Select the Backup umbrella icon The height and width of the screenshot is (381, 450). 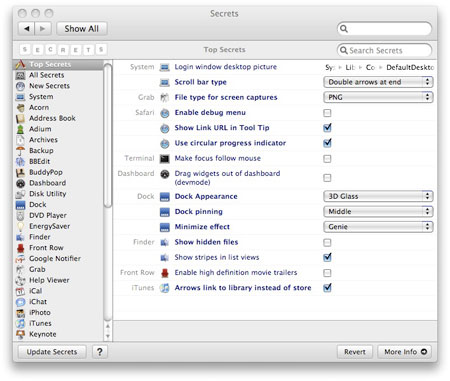[21, 151]
